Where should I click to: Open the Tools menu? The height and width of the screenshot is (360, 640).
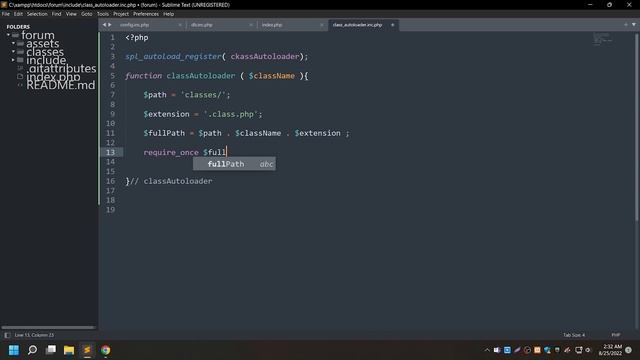[x=103, y=14]
